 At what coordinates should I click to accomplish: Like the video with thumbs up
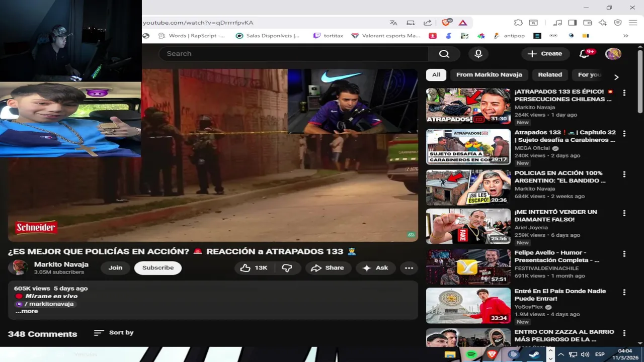tap(254, 268)
